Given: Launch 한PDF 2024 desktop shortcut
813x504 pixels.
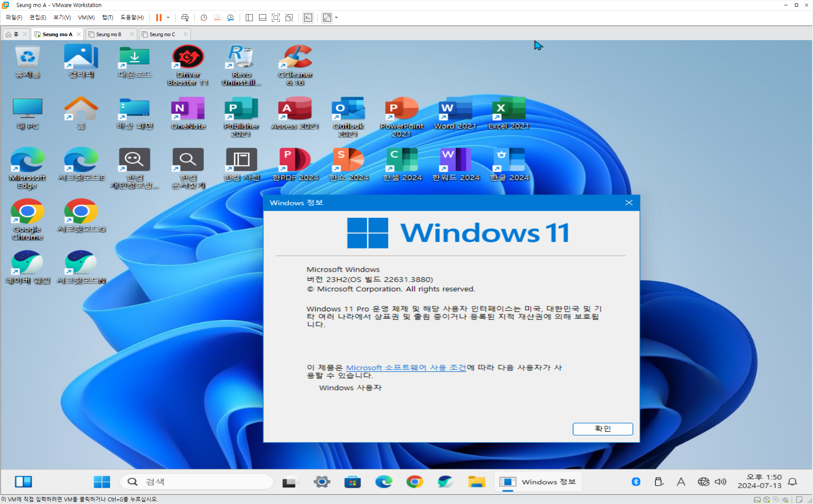Looking at the screenshot, I should tap(295, 165).
